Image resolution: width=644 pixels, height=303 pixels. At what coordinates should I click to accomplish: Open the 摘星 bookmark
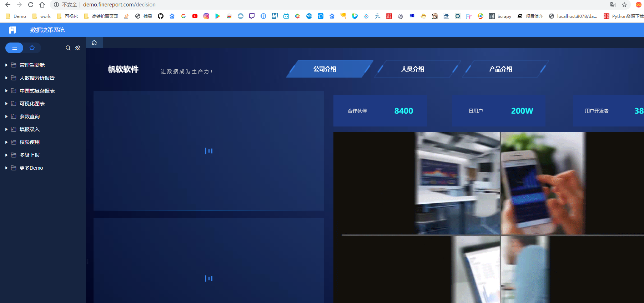[x=144, y=16]
